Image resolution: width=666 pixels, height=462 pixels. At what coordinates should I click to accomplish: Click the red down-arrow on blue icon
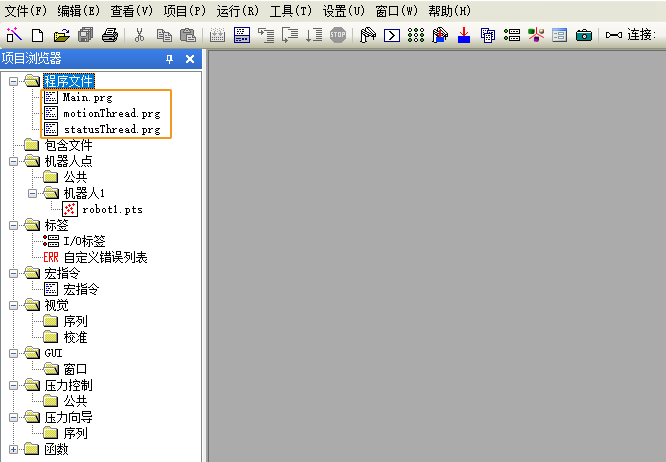point(464,35)
